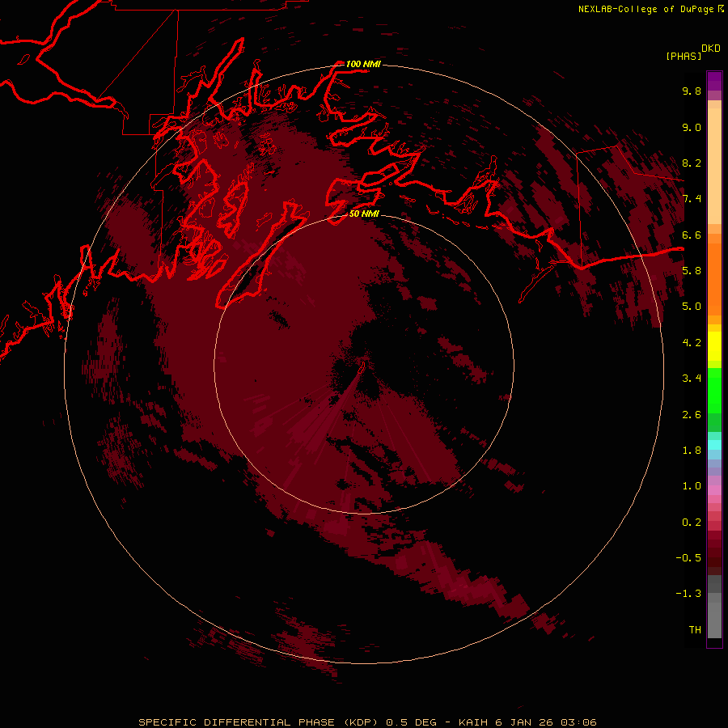
Task: Select the 9.8 value on color scale
Action: (692, 91)
